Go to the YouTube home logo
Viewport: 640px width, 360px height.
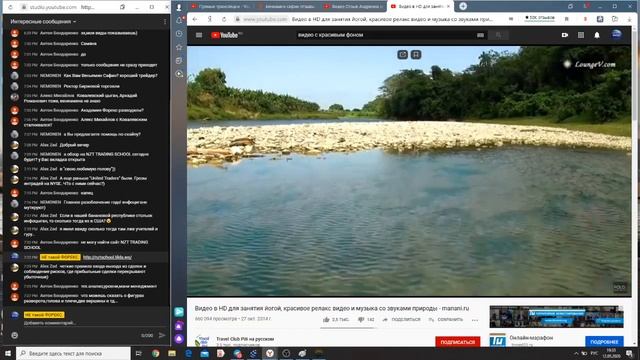(x=226, y=35)
